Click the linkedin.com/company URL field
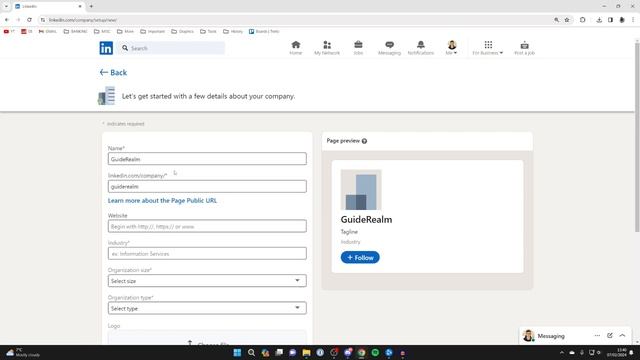 click(x=207, y=186)
